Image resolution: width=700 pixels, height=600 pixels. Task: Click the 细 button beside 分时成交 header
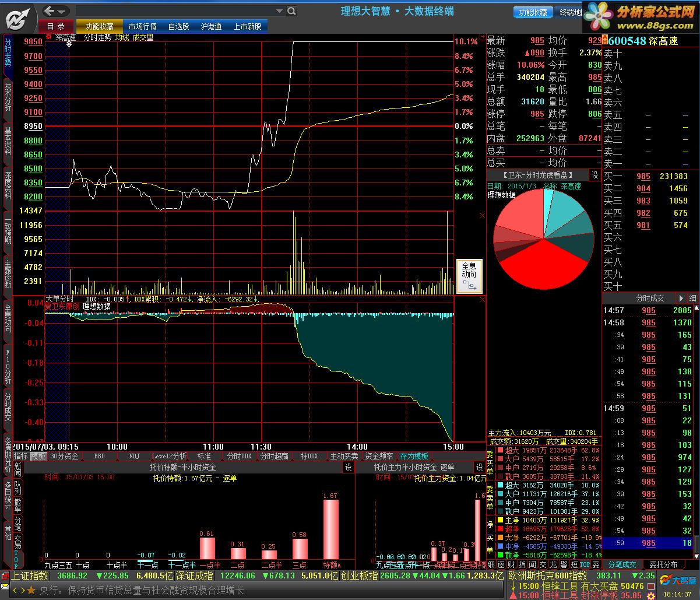[x=692, y=298]
